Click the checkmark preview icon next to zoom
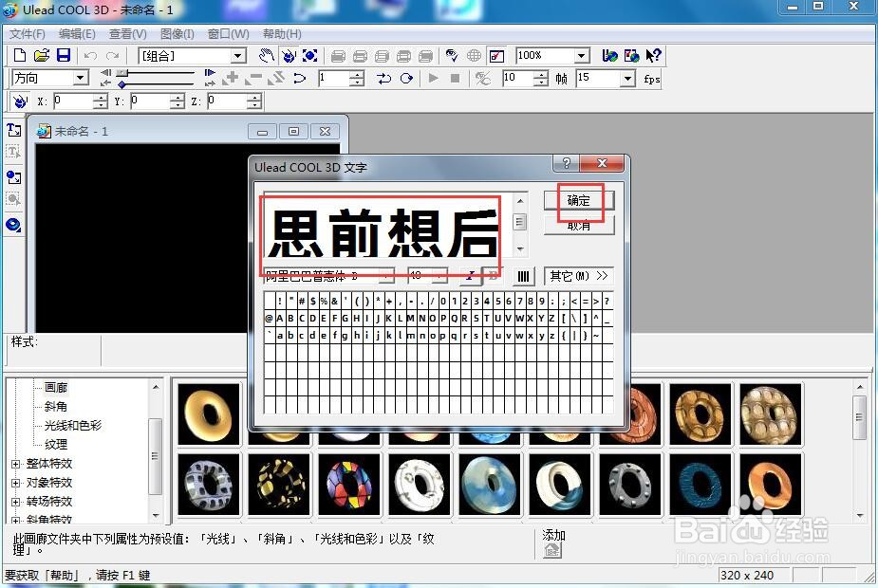 [496, 56]
